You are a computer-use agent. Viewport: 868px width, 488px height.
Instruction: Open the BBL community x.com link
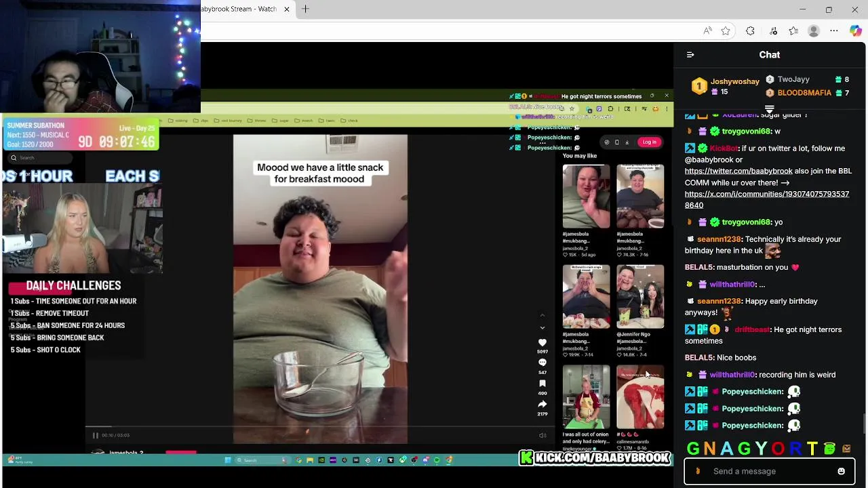click(x=767, y=199)
